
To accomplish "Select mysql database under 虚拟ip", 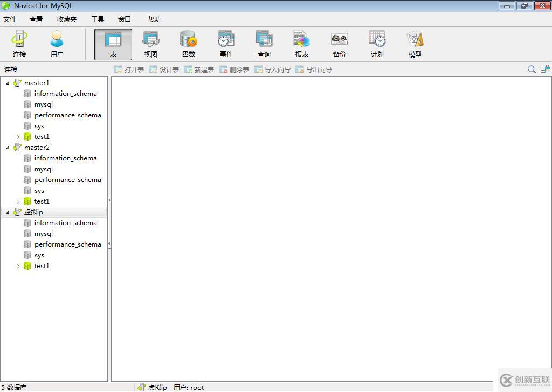I will (x=44, y=234).
